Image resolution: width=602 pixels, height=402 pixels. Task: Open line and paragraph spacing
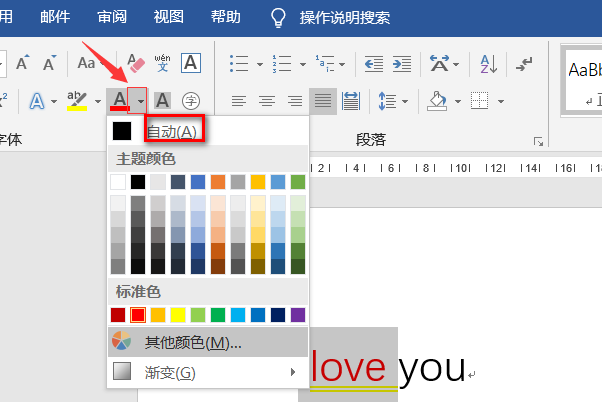tap(387, 101)
